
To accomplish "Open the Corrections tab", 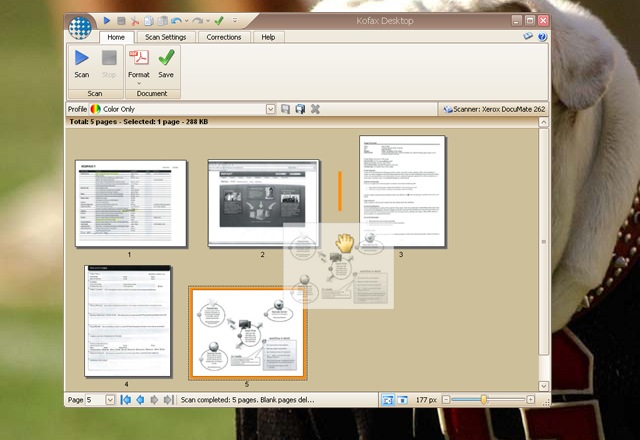I will click(224, 37).
